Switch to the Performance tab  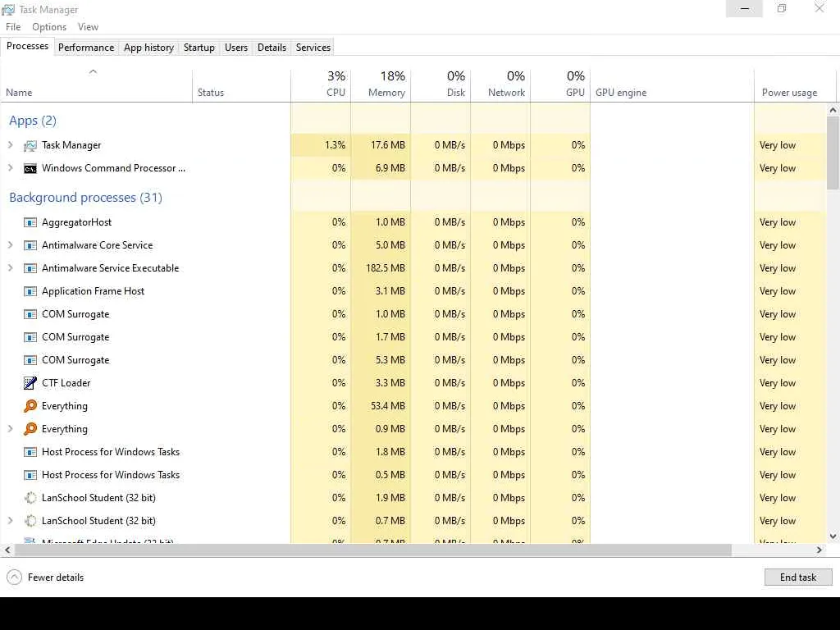pos(86,48)
